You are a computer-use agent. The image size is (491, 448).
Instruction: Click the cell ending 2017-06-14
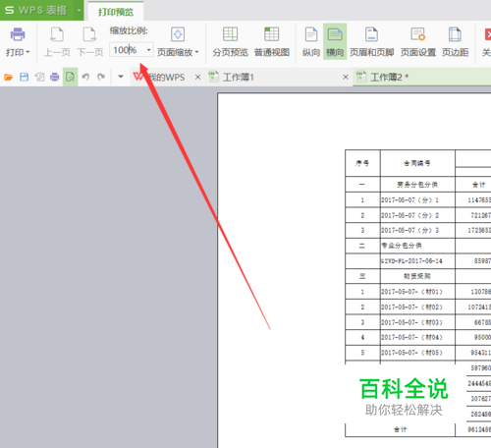tap(417, 261)
